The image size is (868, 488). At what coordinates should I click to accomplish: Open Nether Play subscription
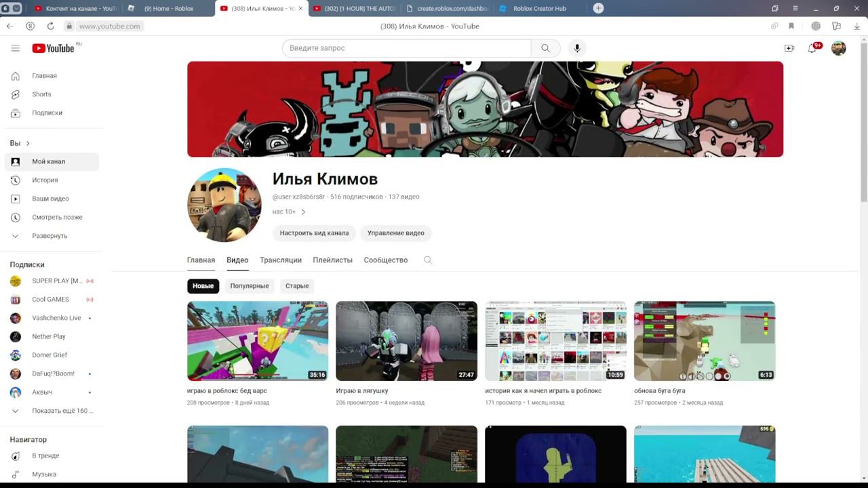click(x=52, y=336)
